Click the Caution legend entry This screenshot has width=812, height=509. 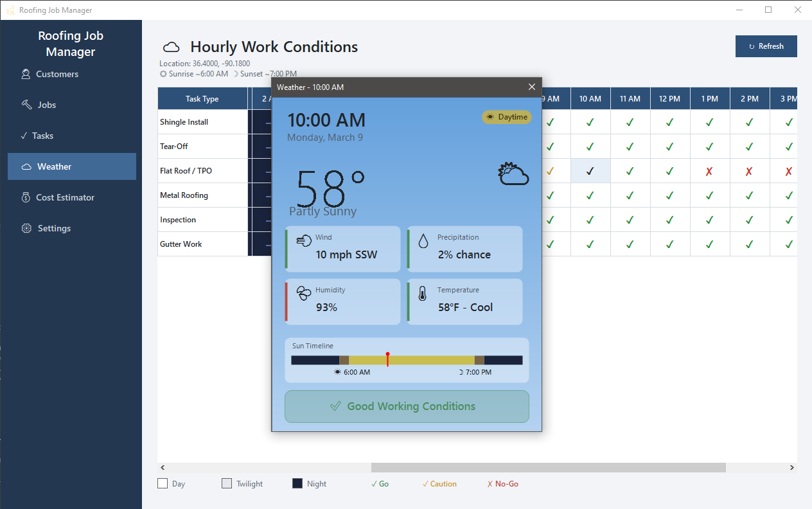[439, 484]
